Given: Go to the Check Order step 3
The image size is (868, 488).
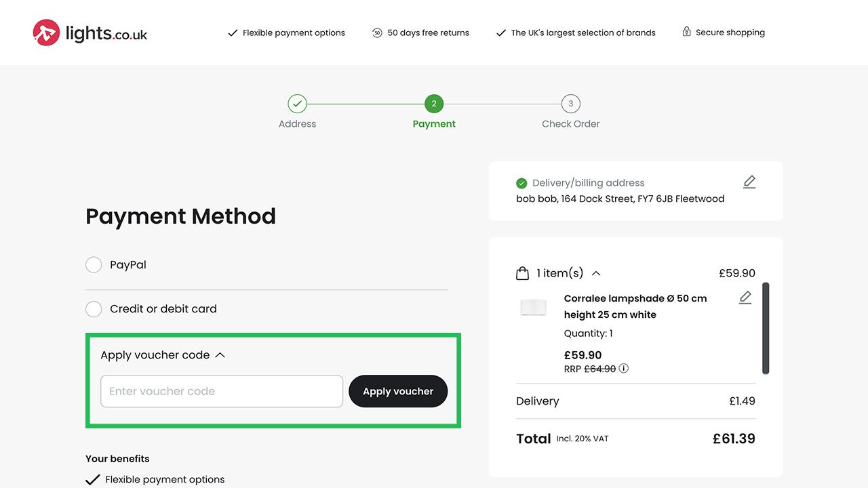Looking at the screenshot, I should [x=570, y=104].
